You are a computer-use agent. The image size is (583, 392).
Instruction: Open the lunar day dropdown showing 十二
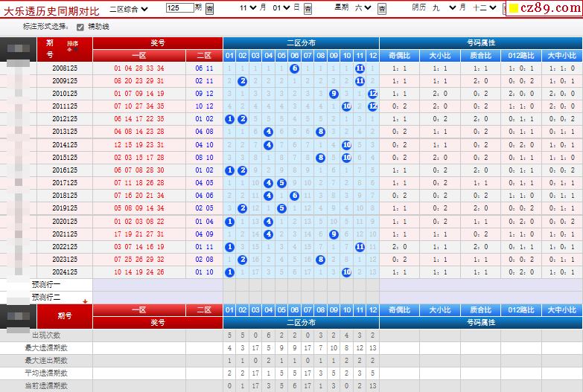tap(485, 7)
